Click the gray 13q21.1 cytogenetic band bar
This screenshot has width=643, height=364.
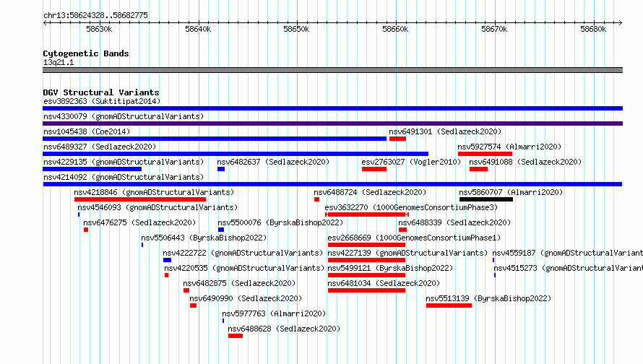(x=332, y=70)
